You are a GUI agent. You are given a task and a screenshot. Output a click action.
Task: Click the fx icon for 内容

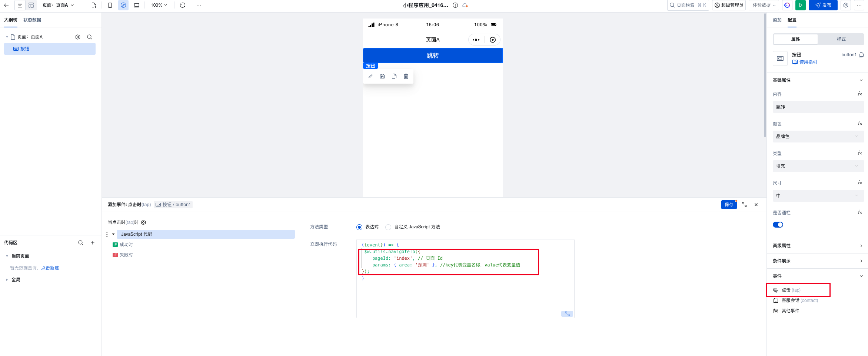(860, 94)
